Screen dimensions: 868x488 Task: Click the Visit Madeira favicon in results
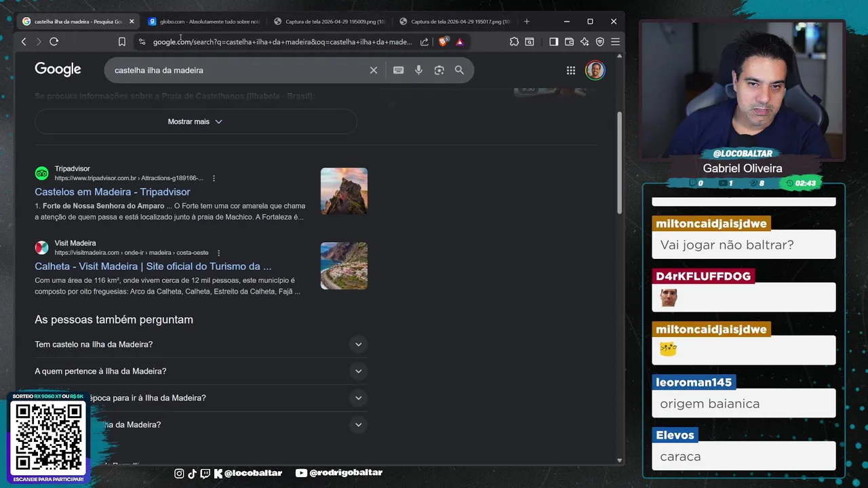pos(42,247)
